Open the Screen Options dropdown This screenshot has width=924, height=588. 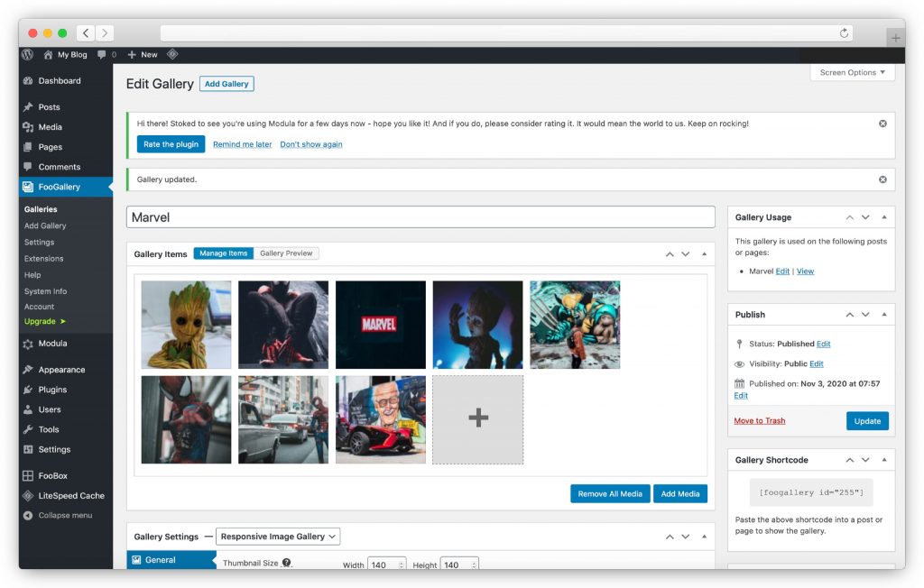[852, 73]
